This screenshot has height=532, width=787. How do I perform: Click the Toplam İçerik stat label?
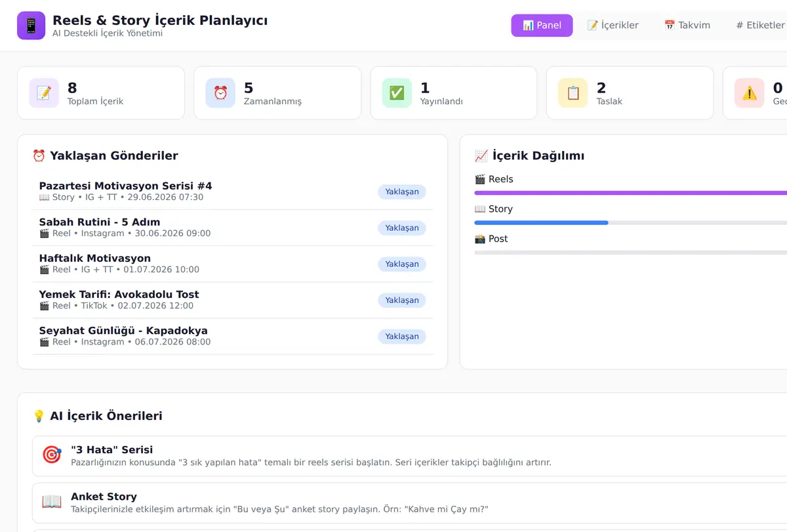95,102
